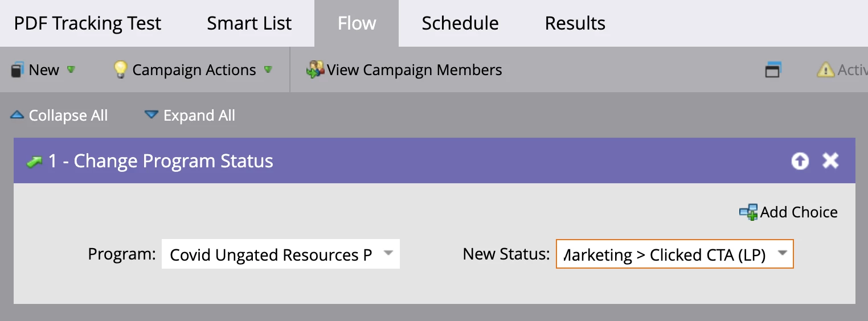
Task: Open the New dropdown arrow
Action: click(71, 69)
